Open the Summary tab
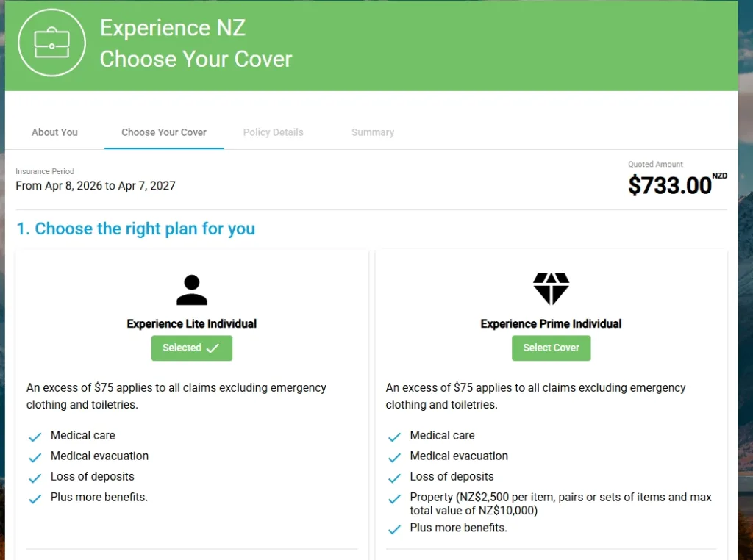The height and width of the screenshot is (560, 753). tap(373, 132)
